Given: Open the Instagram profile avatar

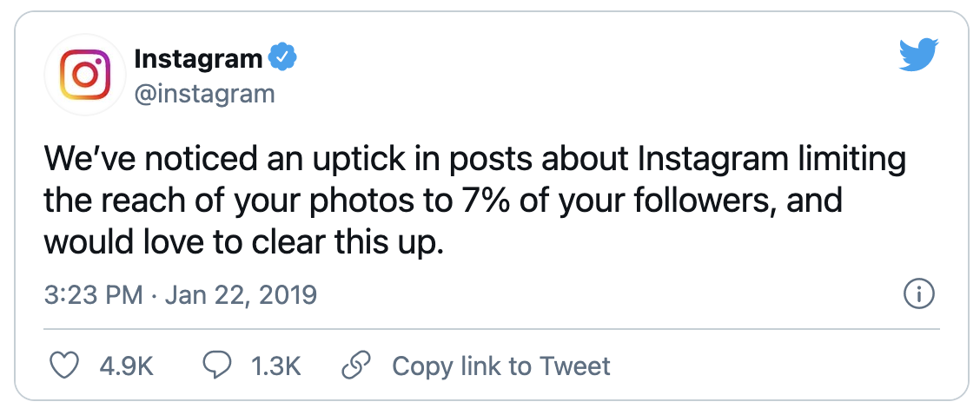Looking at the screenshot, I should (x=84, y=74).
